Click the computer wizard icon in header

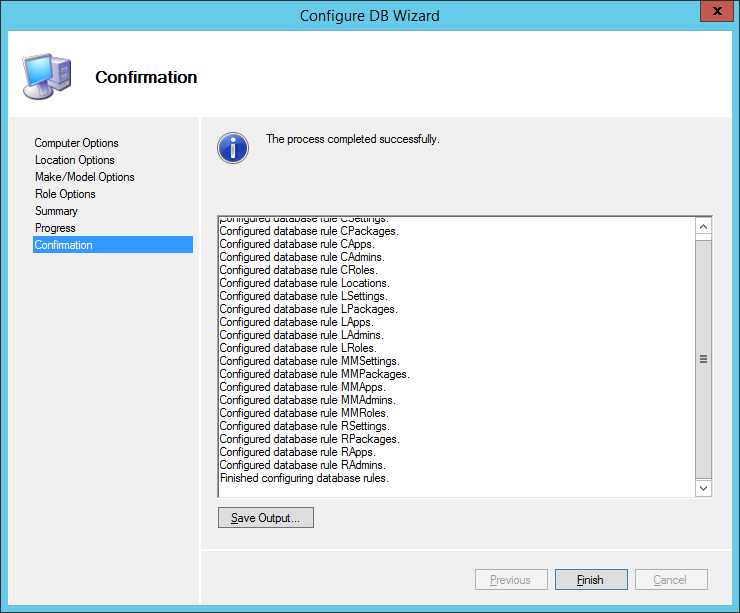(46, 76)
